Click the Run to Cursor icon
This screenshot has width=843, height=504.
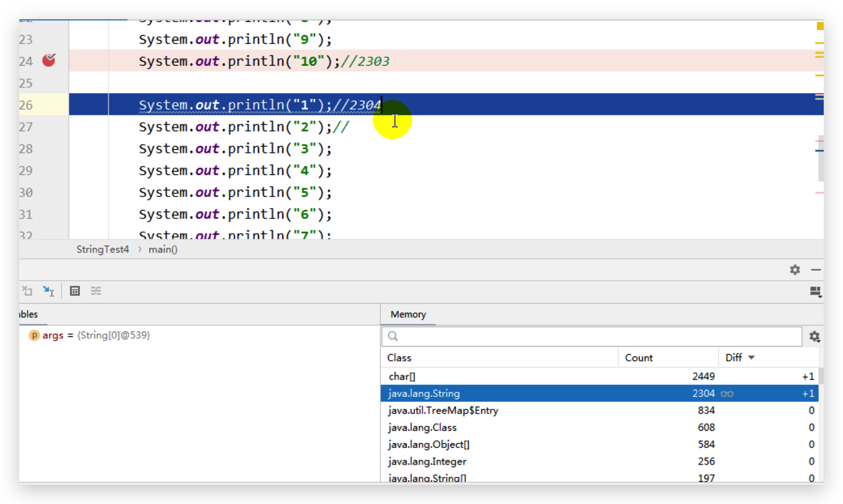48,291
